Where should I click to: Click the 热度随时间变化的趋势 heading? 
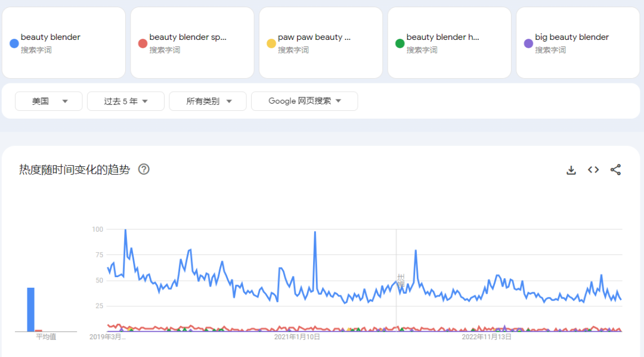point(75,169)
